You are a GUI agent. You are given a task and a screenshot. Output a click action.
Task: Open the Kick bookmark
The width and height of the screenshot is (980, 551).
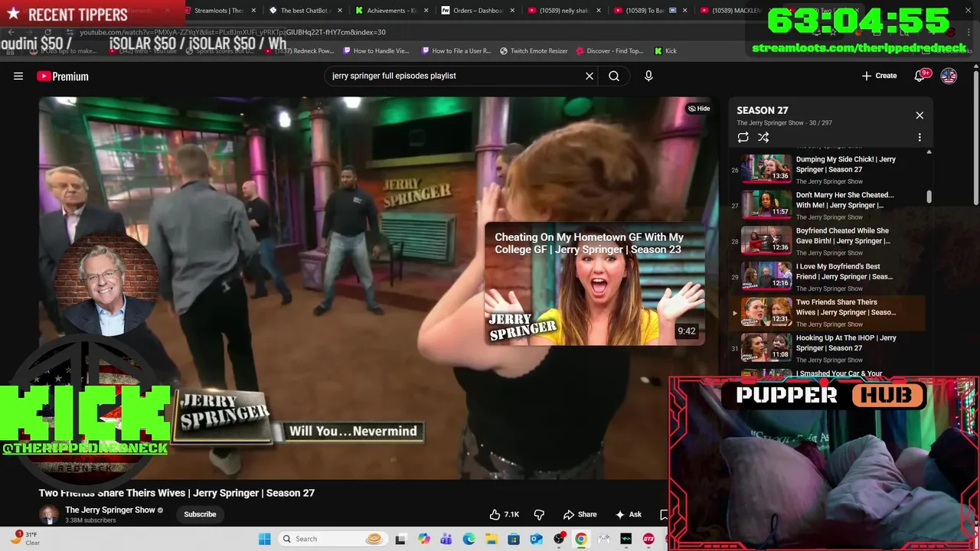point(665,51)
